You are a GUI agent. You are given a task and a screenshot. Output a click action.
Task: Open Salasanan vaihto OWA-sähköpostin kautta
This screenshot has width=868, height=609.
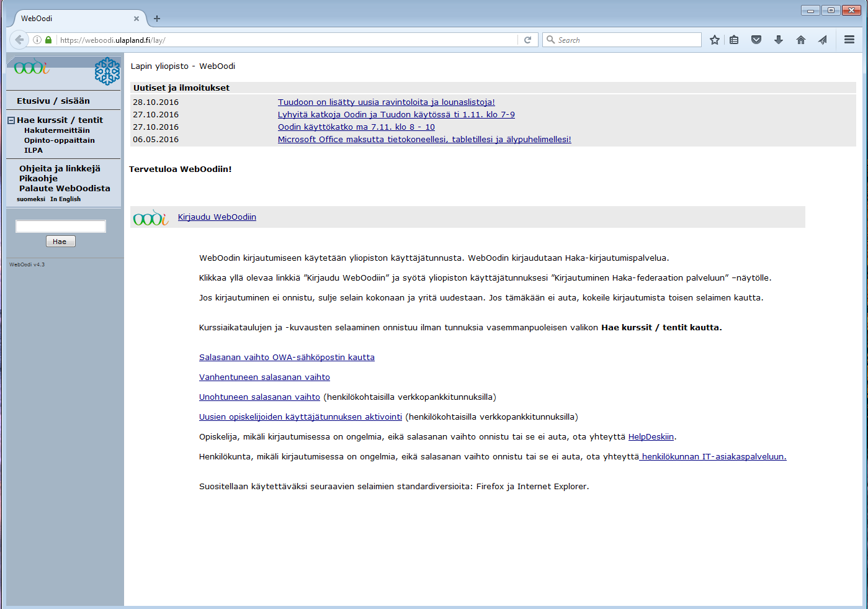287,358
